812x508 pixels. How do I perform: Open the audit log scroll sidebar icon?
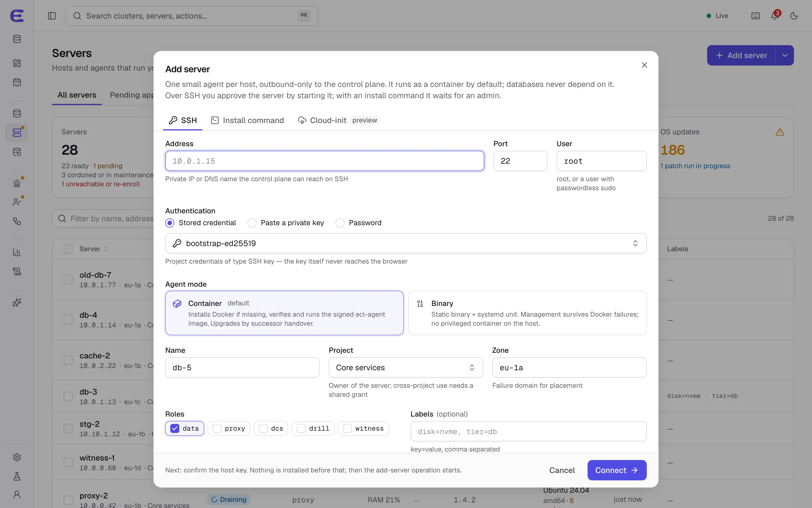(17, 271)
